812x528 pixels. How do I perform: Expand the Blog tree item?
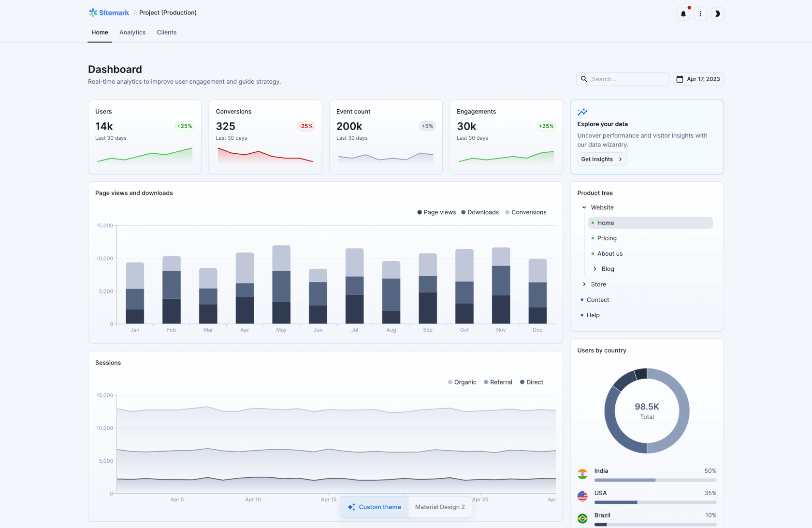[x=595, y=269]
